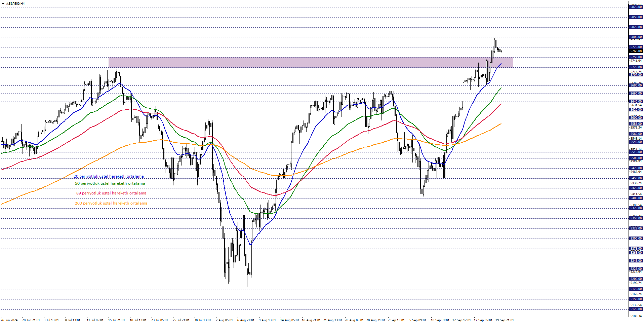Image resolution: width=644 pixels, height=324 pixels.
Task: Select the 5265.00 price level label
Action: click(636, 253)
